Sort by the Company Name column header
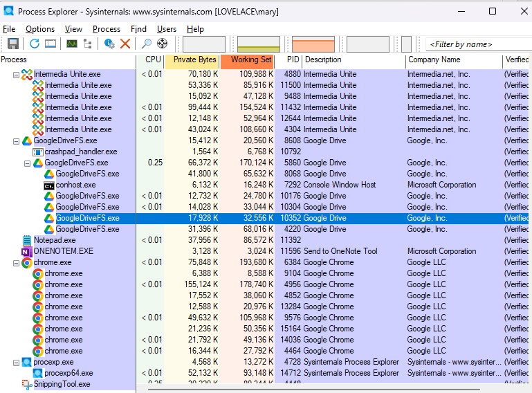The height and width of the screenshot is (393, 532). (x=454, y=60)
